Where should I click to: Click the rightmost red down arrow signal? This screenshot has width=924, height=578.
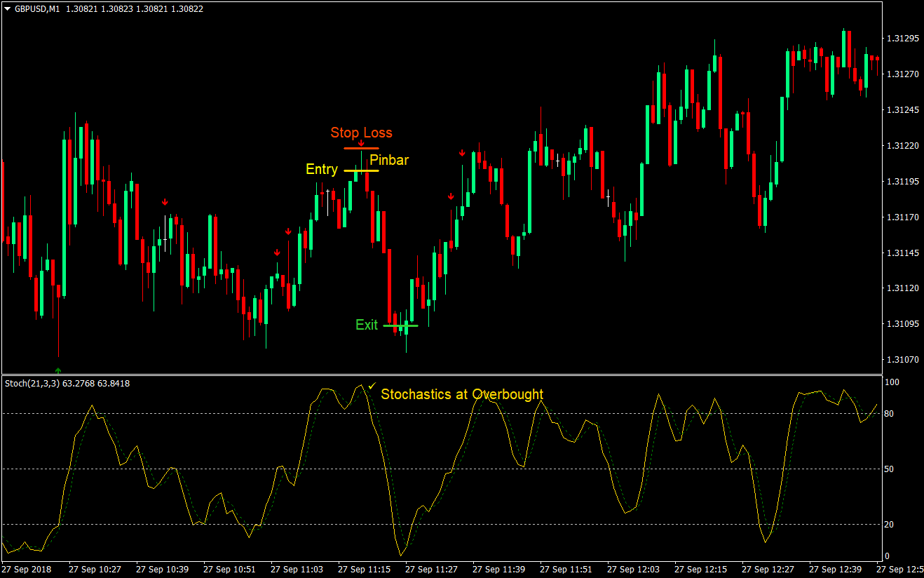click(x=462, y=153)
